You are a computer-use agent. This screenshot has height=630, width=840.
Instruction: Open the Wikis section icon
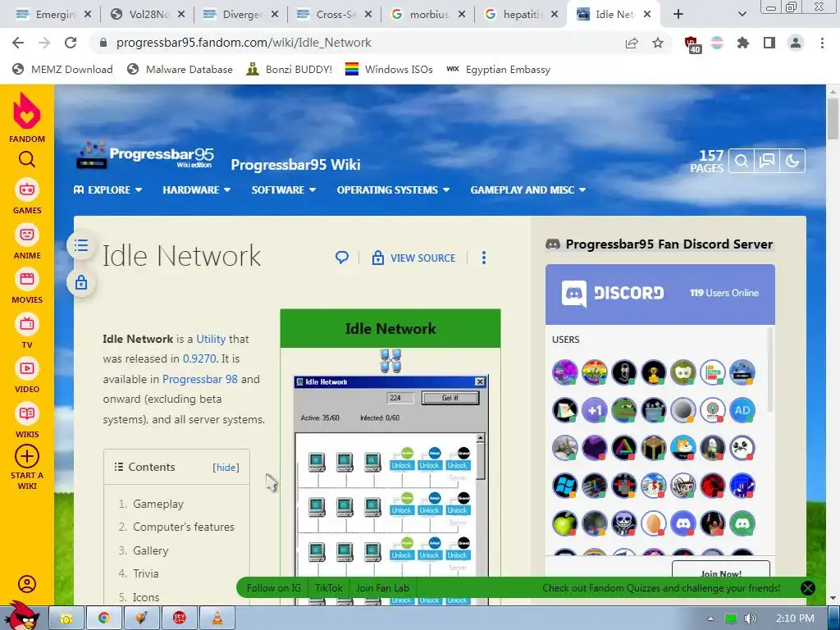tap(27, 413)
